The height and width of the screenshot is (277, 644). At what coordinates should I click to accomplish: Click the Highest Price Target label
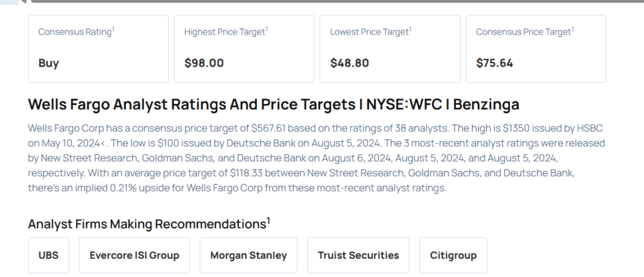(x=224, y=31)
